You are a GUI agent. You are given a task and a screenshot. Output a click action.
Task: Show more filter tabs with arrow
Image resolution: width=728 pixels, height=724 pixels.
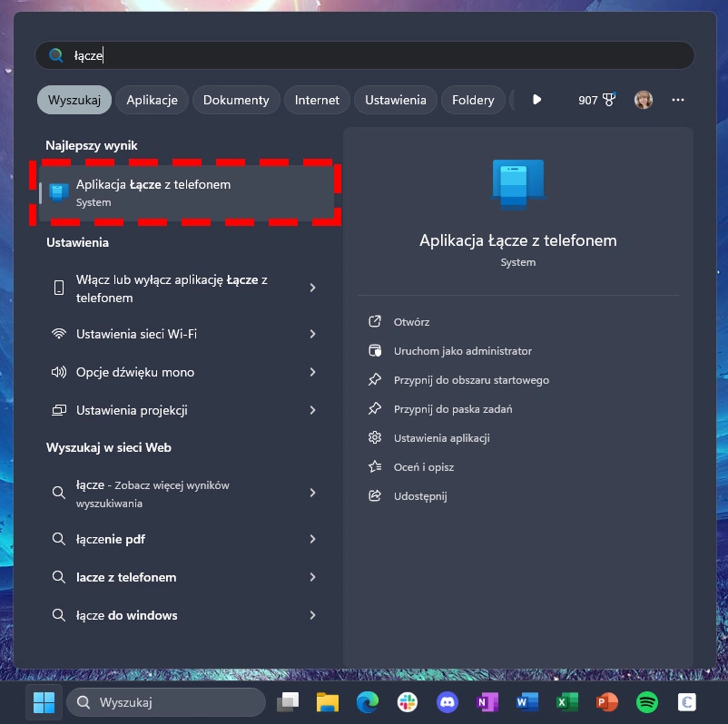click(x=536, y=99)
